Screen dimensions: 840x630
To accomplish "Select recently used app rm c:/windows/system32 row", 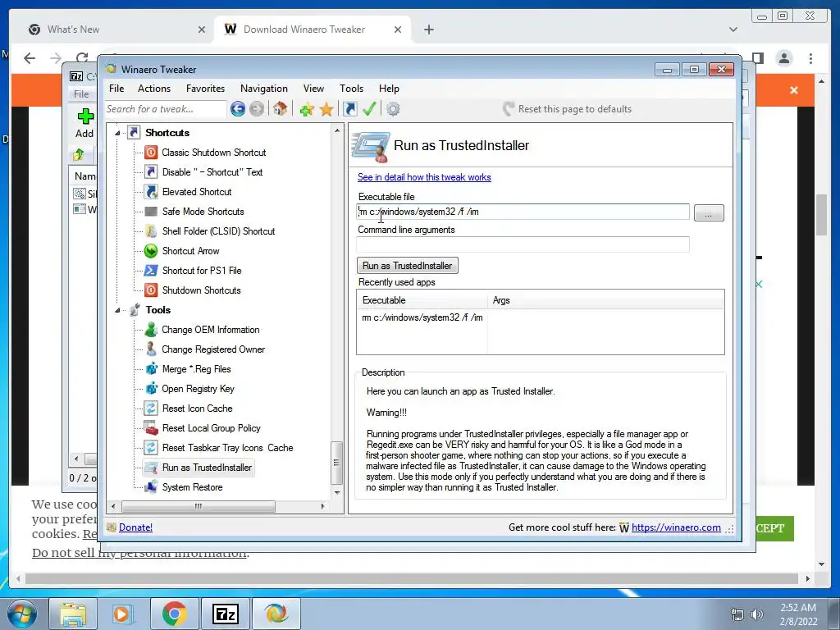I will pos(540,317).
